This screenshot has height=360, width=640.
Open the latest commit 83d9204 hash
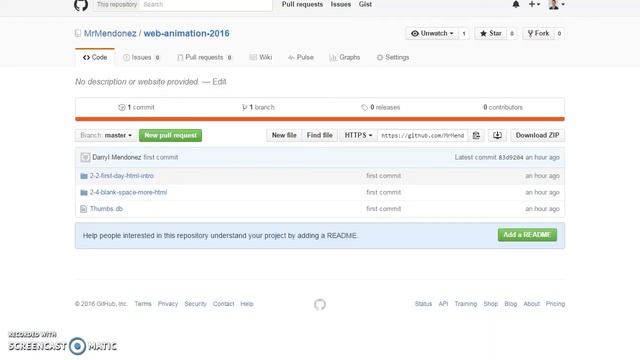[x=511, y=158]
